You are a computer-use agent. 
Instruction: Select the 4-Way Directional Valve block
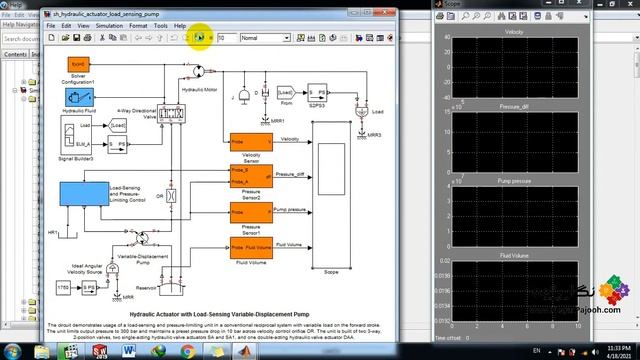click(171, 114)
